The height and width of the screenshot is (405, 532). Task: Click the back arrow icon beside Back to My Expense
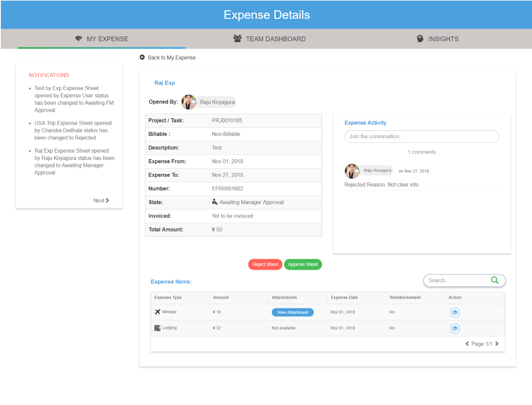[x=142, y=57]
